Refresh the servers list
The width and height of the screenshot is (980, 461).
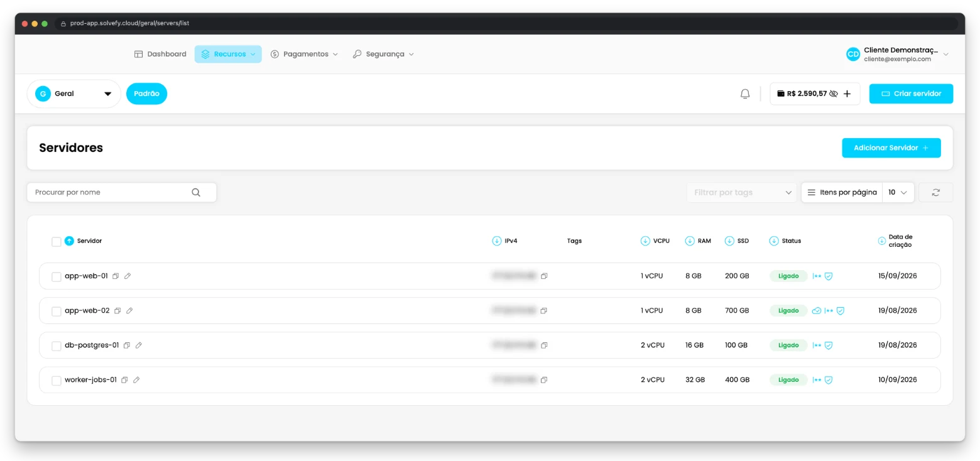click(935, 192)
